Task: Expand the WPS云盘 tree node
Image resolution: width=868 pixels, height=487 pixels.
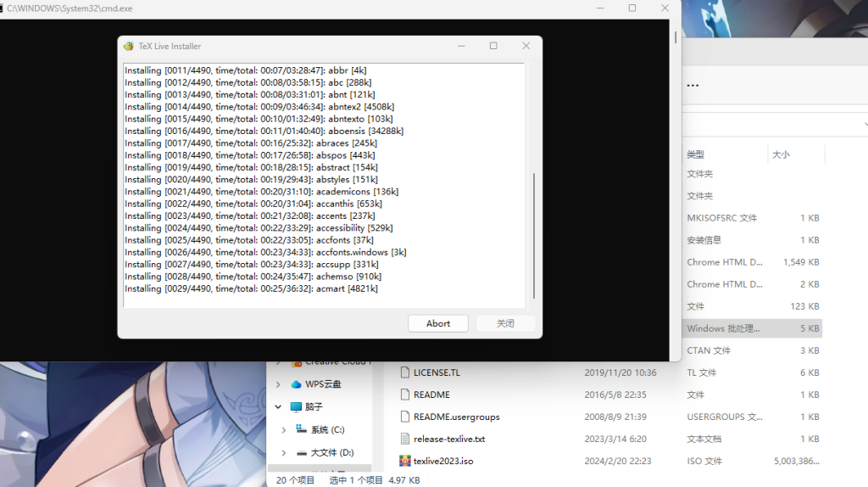Action: pos(278,384)
